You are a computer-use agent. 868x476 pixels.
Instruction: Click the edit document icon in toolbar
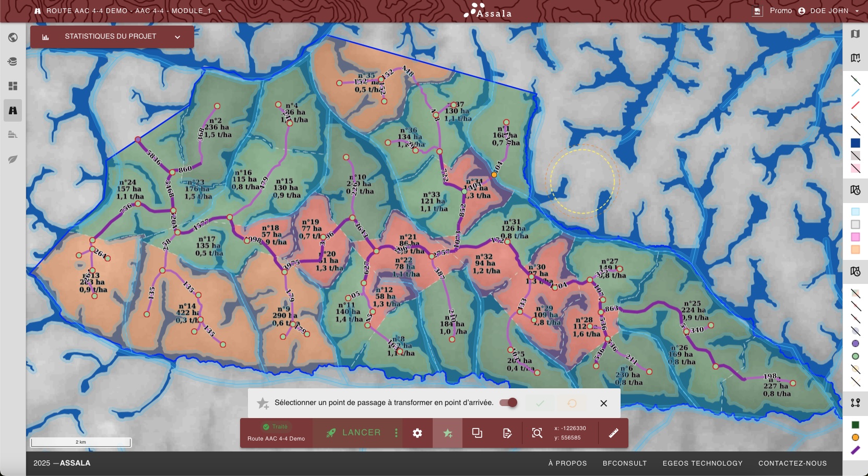507,433
